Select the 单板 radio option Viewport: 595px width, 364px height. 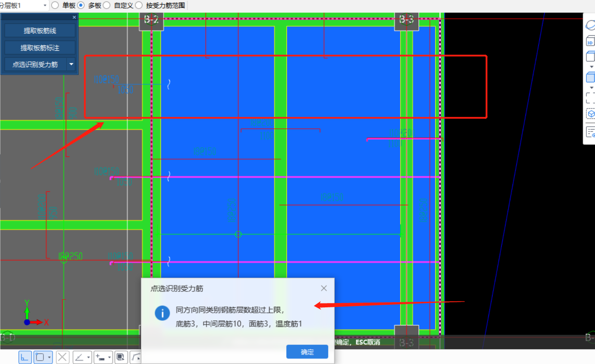(x=55, y=6)
